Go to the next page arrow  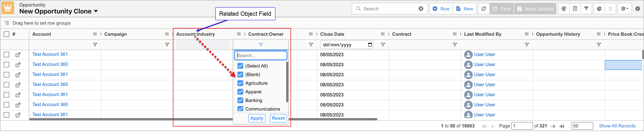coord(553,126)
